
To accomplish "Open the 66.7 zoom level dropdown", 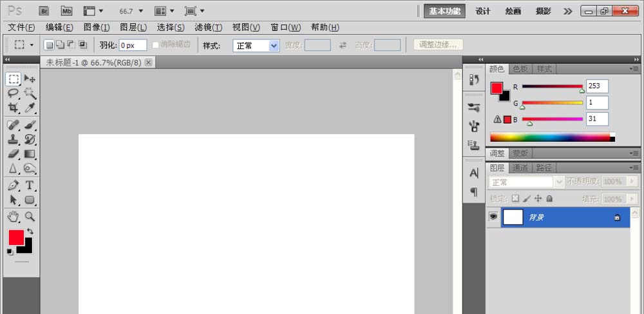I will tap(131, 11).
